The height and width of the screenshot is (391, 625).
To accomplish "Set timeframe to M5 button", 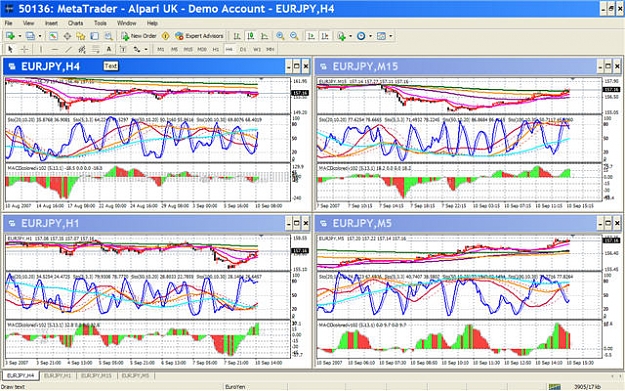I will [x=174, y=49].
